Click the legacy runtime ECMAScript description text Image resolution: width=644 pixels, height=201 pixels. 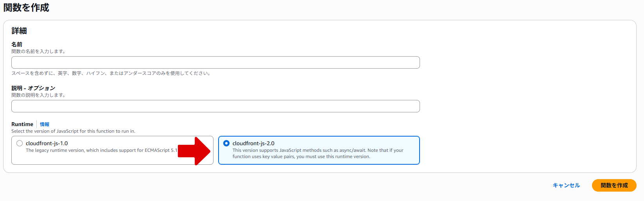(x=101, y=150)
